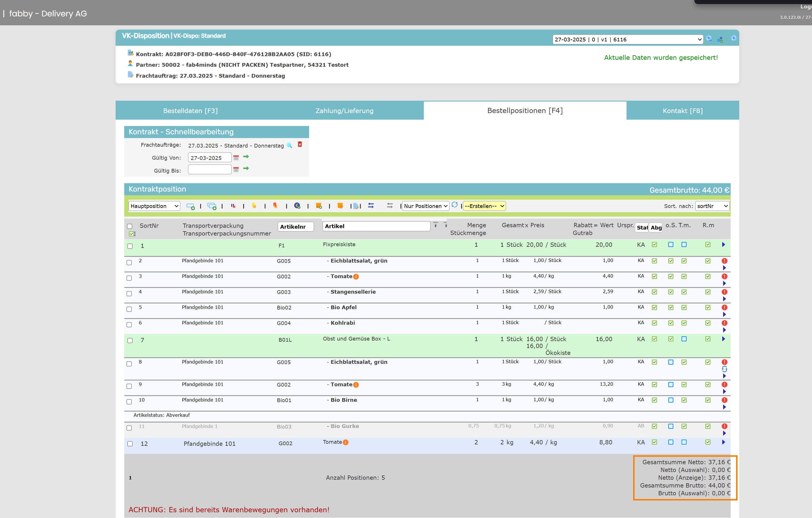Open the Hauptposition dropdown
This screenshot has width=812, height=518.
(x=154, y=206)
